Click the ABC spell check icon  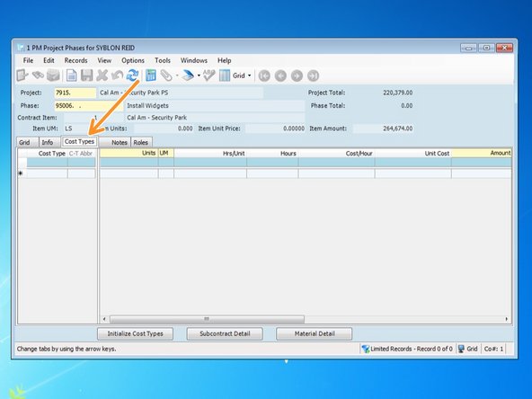208,75
